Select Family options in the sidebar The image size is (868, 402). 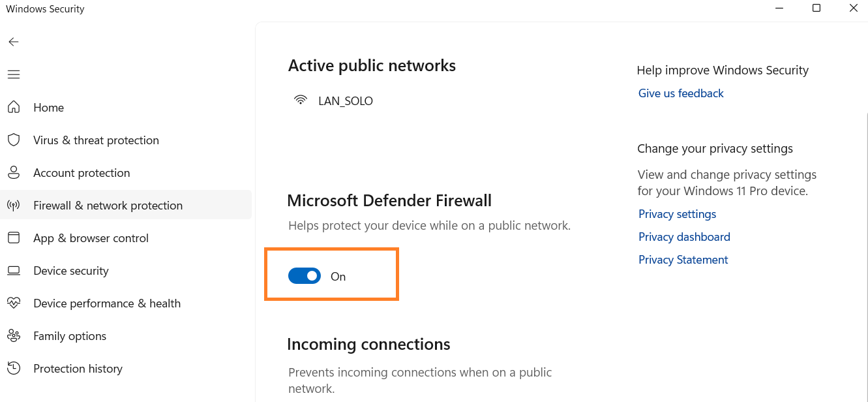coord(70,336)
